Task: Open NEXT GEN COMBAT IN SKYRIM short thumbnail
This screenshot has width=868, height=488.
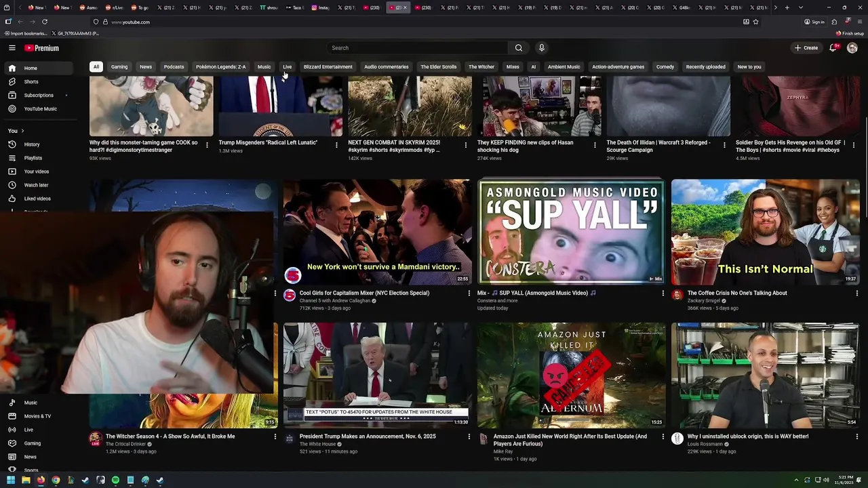Action: (x=410, y=106)
